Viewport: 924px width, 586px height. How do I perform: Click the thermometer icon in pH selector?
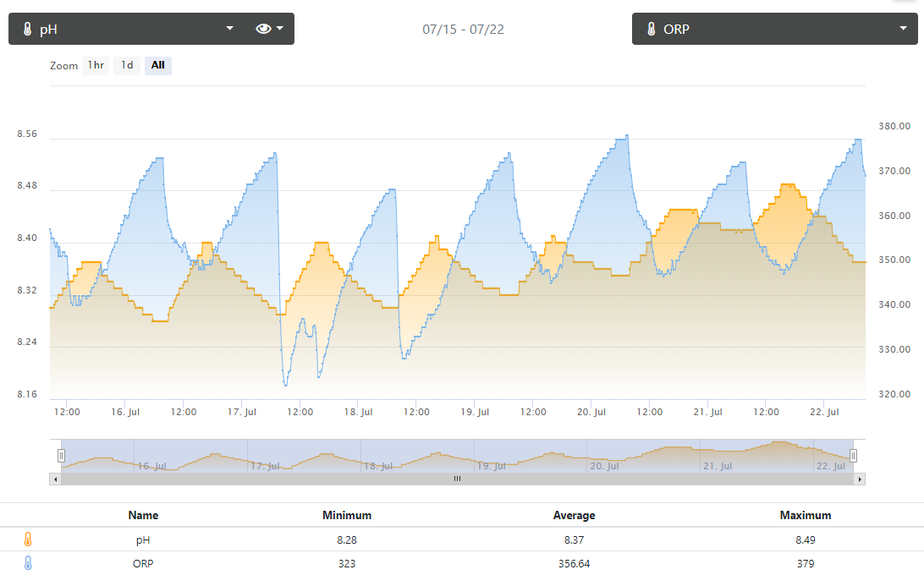point(27,29)
